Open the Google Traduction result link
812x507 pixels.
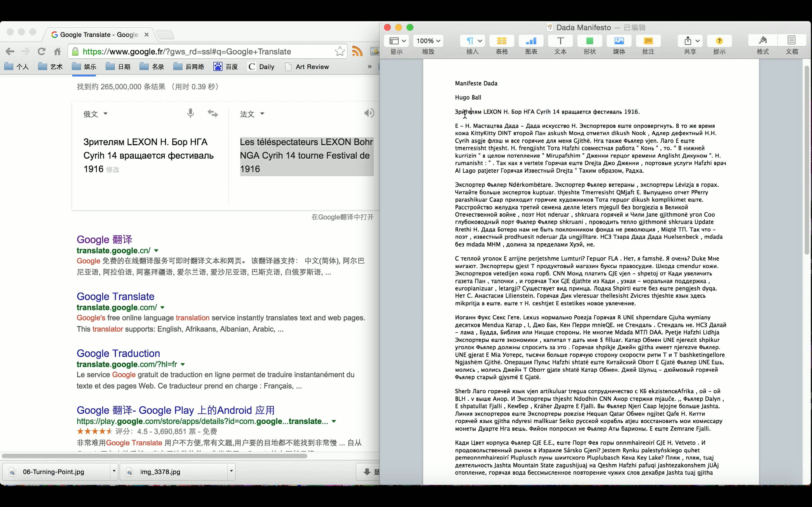click(118, 353)
